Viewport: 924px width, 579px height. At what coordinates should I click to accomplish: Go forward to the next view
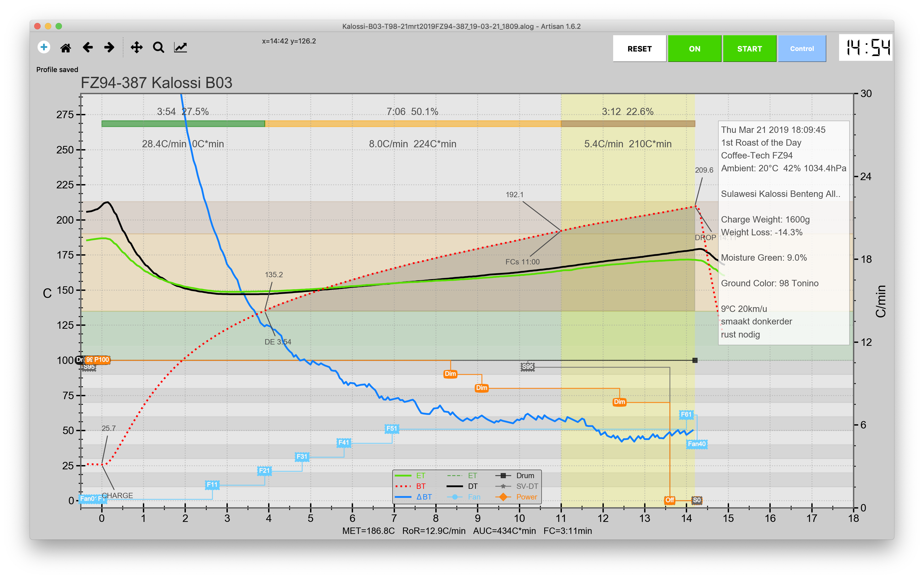[x=109, y=47]
